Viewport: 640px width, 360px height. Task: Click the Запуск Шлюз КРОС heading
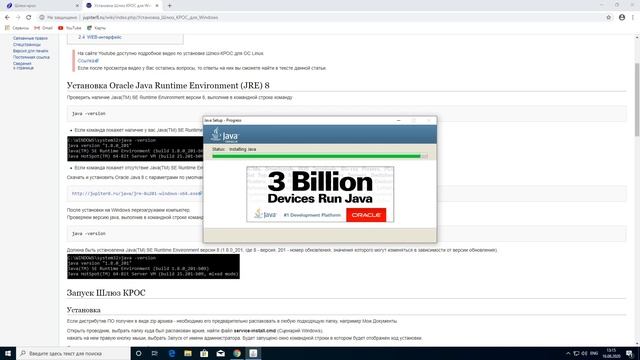106,293
